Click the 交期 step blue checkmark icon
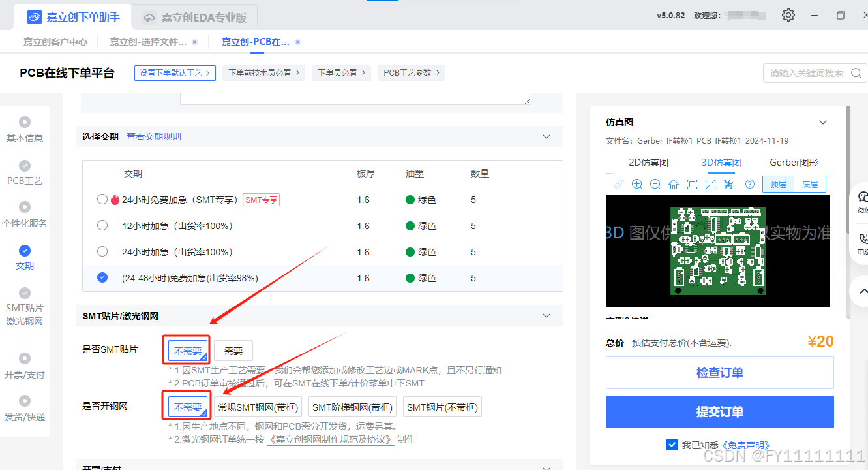Image resolution: width=868 pixels, height=470 pixels. tap(25, 250)
